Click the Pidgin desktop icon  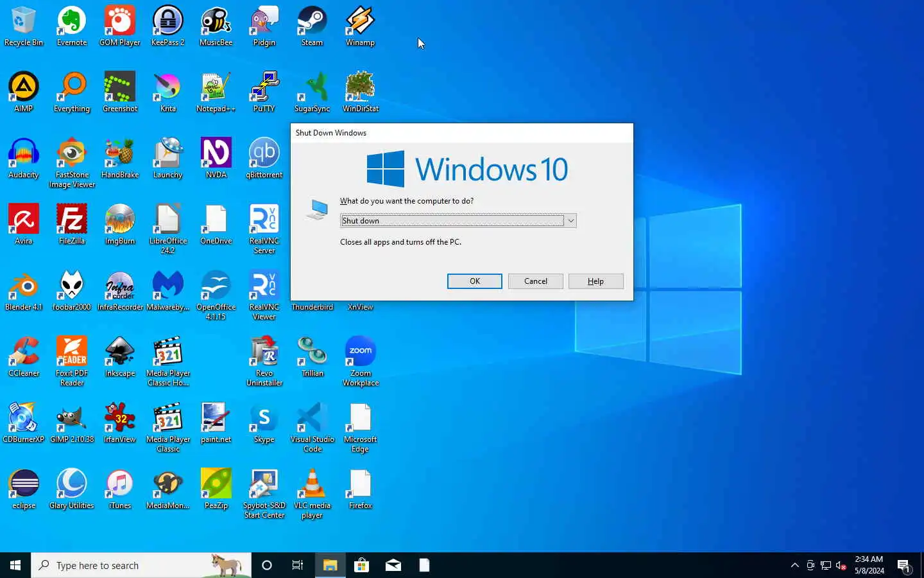[264, 26]
